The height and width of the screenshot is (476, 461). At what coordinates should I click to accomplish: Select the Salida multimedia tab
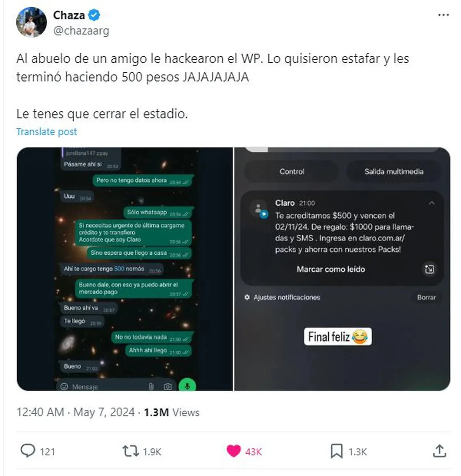point(394,172)
